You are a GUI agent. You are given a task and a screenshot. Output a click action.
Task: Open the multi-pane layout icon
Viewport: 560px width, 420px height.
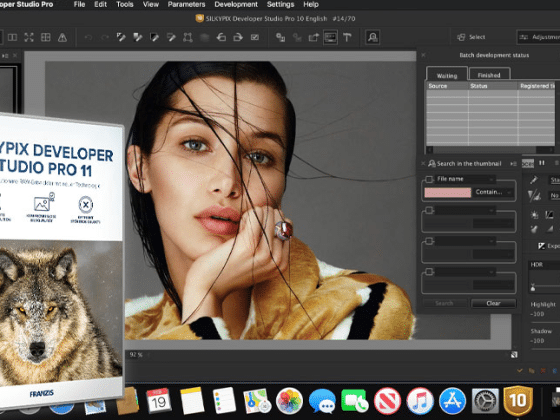(x=46, y=37)
